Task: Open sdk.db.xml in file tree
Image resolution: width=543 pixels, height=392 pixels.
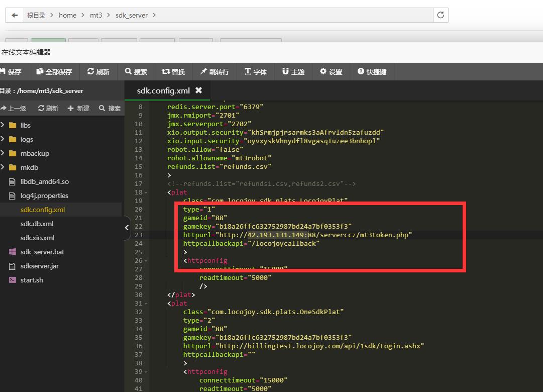Action: coord(37,224)
